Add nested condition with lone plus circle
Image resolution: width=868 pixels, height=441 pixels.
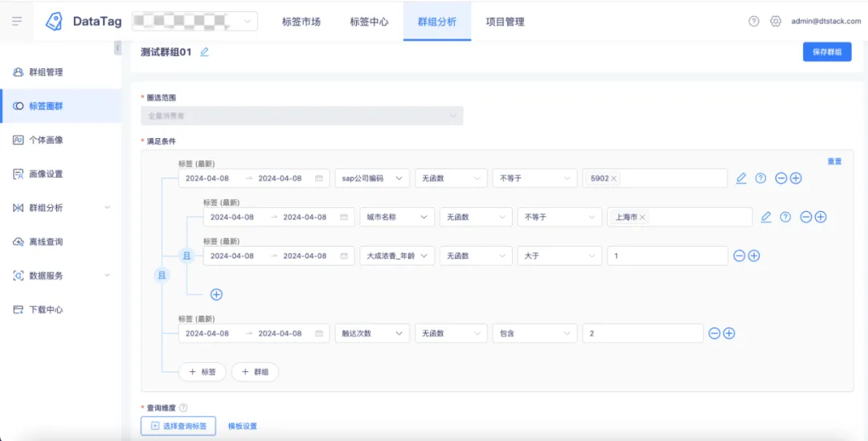(216, 294)
